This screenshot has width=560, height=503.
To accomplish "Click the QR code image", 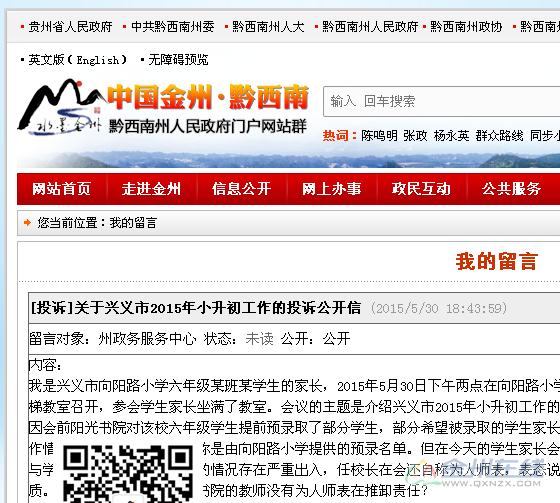I will (x=128, y=473).
